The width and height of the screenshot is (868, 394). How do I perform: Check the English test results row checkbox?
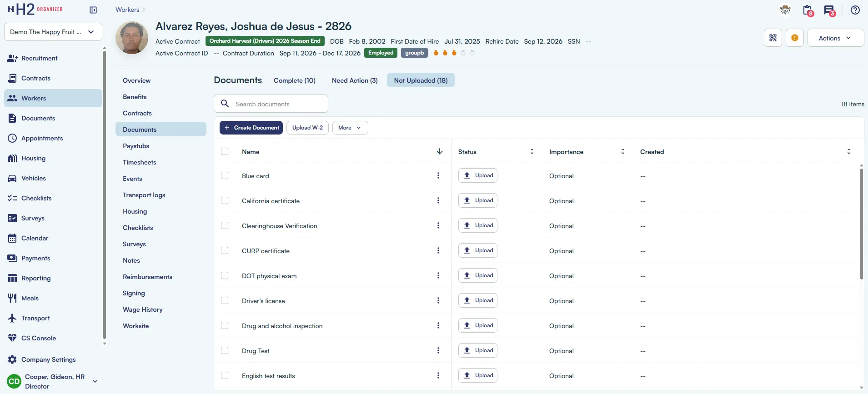[225, 375]
